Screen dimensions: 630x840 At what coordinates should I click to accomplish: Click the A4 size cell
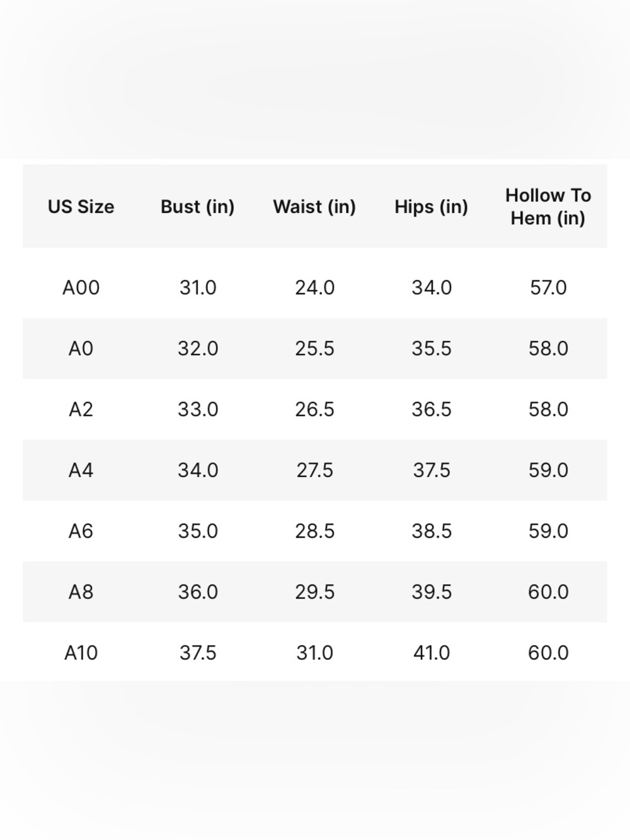(x=81, y=470)
